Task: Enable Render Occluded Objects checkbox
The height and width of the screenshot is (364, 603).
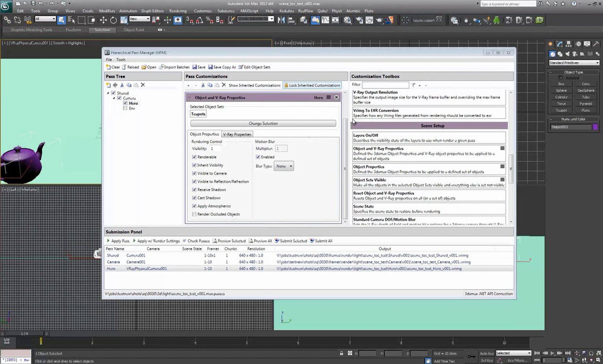Action: (x=194, y=214)
